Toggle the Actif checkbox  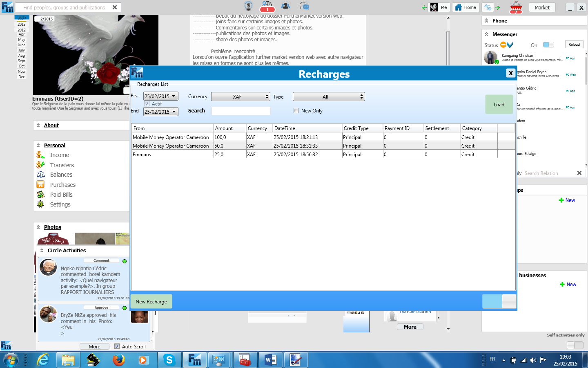[x=147, y=104]
